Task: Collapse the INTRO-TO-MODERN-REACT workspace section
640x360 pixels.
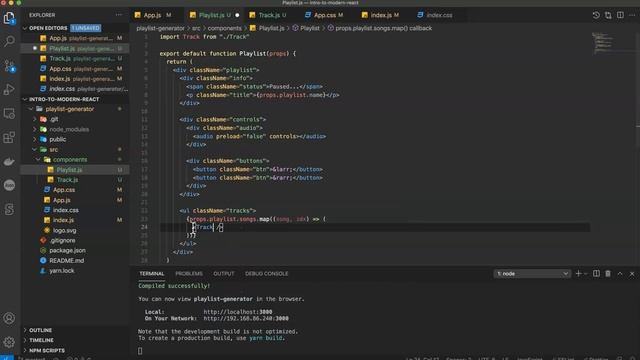Action: pyautogui.click(x=25, y=99)
